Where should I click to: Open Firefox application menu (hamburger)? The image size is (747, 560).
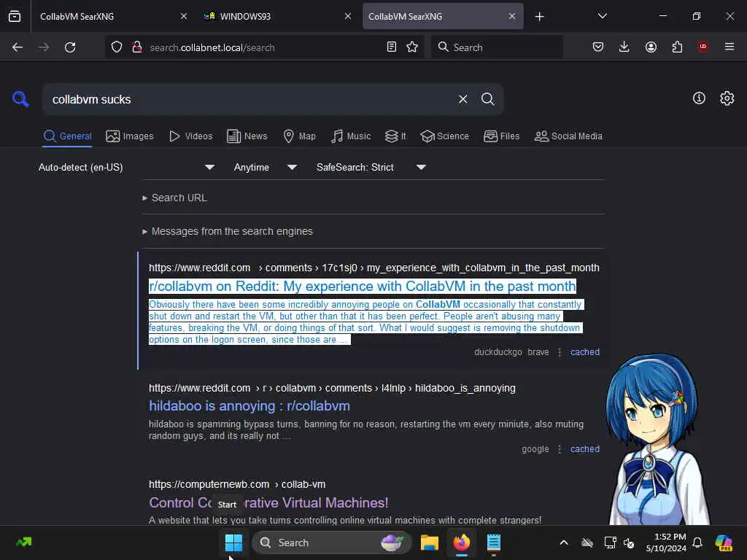click(x=729, y=47)
